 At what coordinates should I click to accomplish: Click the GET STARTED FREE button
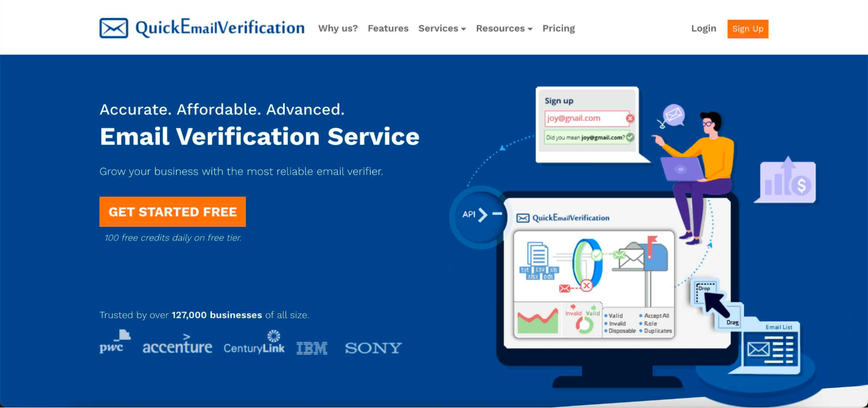pyautogui.click(x=172, y=212)
